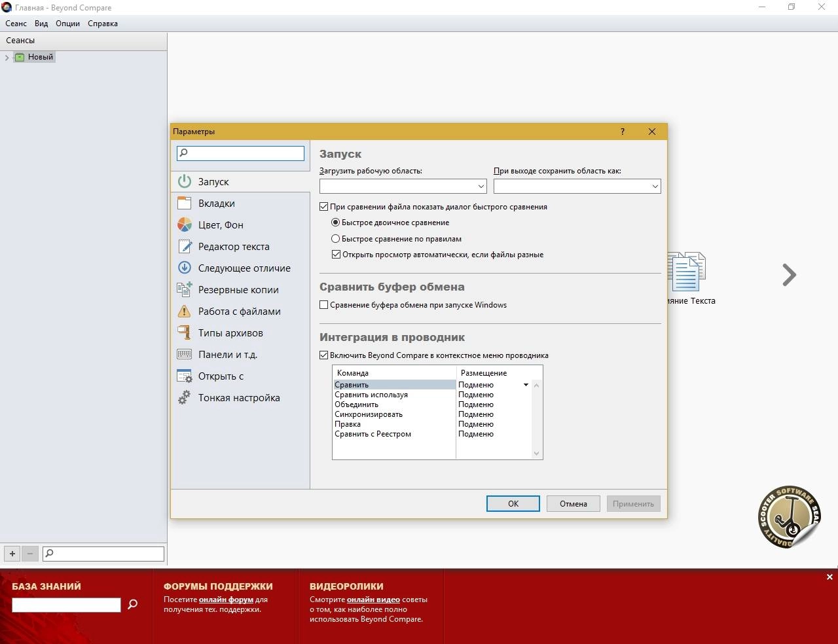Open Открыть с icon
Viewport: 838px width, 644px height.
click(185, 376)
